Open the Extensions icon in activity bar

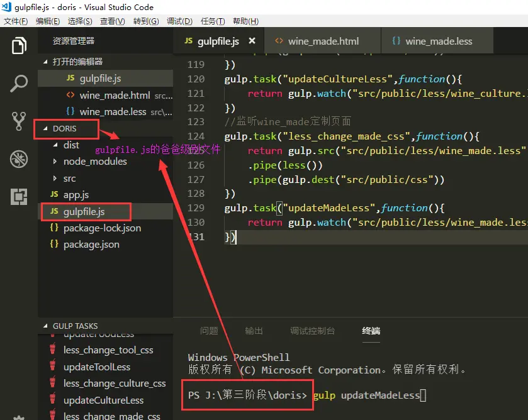tap(19, 197)
